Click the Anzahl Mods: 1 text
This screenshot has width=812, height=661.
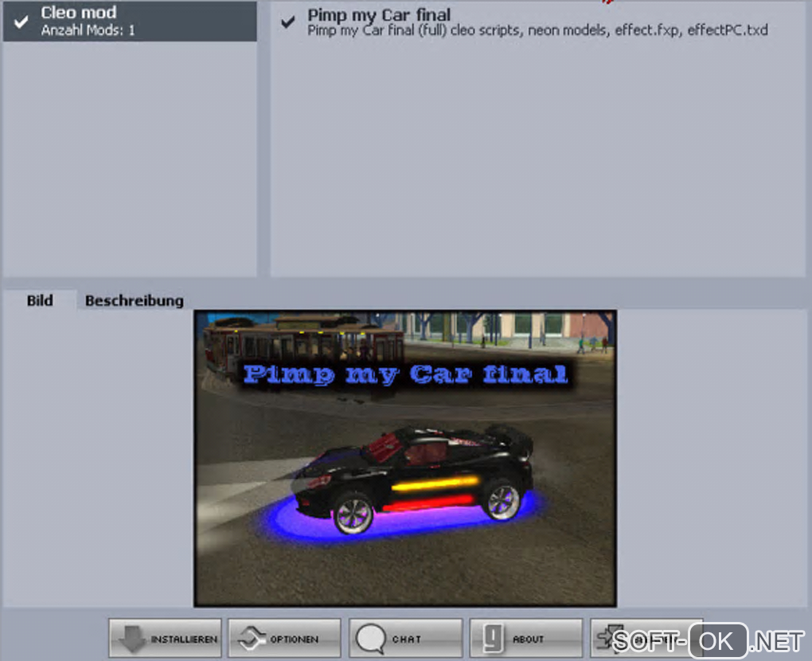(88, 30)
